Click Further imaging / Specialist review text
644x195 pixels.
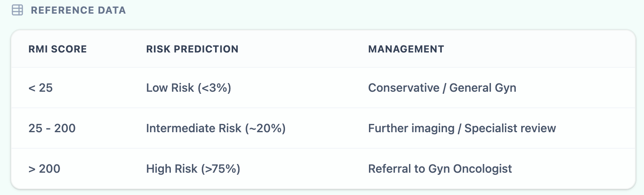462,128
